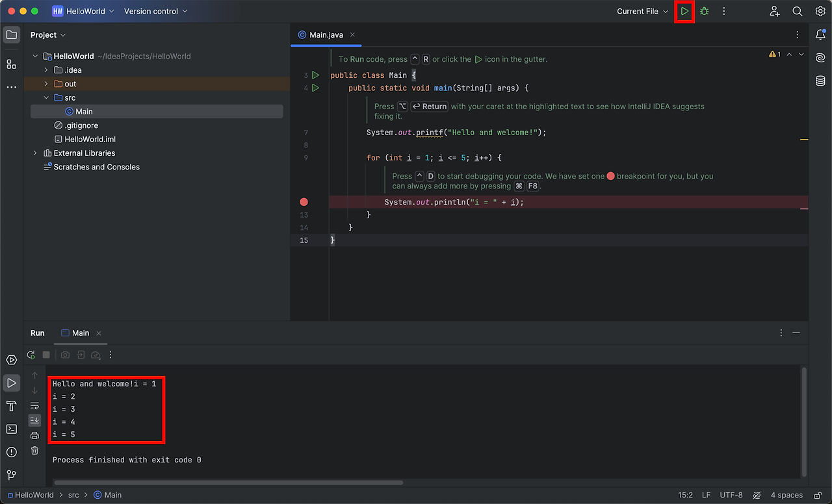Open the Terminal tool window
Image resolution: width=832 pixels, height=504 pixels.
pos(12,429)
